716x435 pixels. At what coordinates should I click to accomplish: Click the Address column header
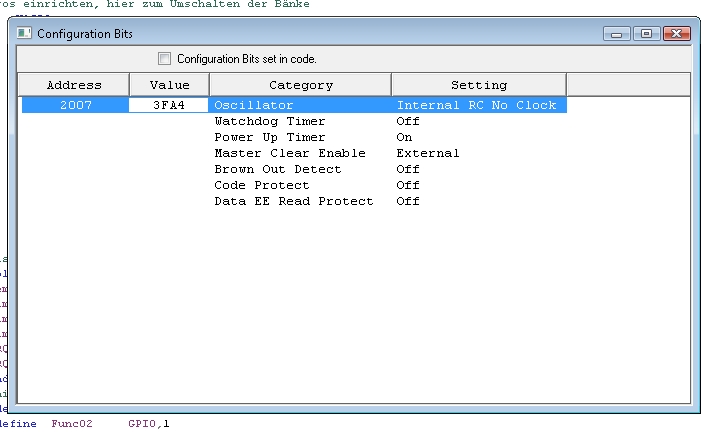tap(74, 85)
